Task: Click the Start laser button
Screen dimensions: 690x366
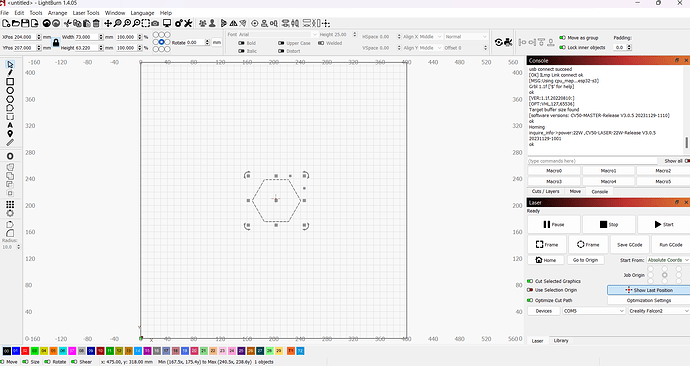Action: click(x=664, y=224)
